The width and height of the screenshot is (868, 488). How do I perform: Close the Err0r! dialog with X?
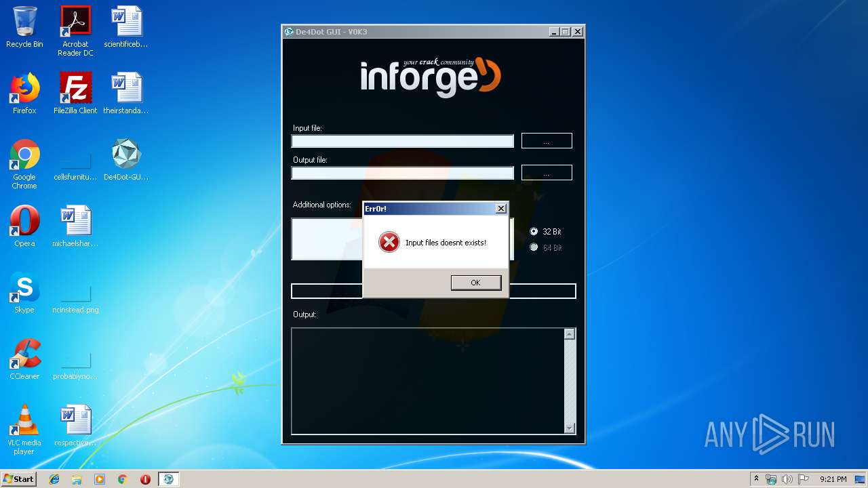pos(500,209)
